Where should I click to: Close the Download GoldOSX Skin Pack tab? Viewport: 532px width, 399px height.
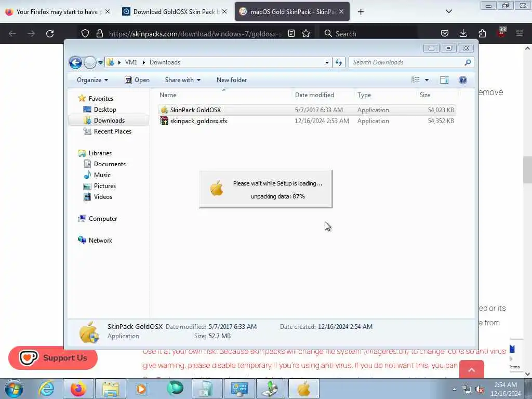224,12
